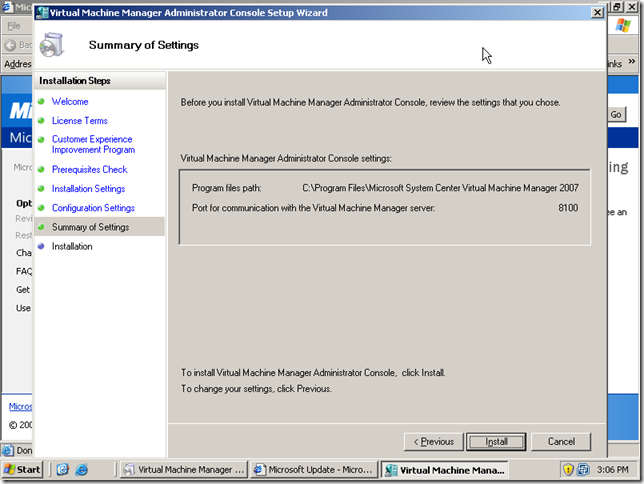Click green bullet beside Welcome
The width and height of the screenshot is (644, 484).
[x=41, y=101]
